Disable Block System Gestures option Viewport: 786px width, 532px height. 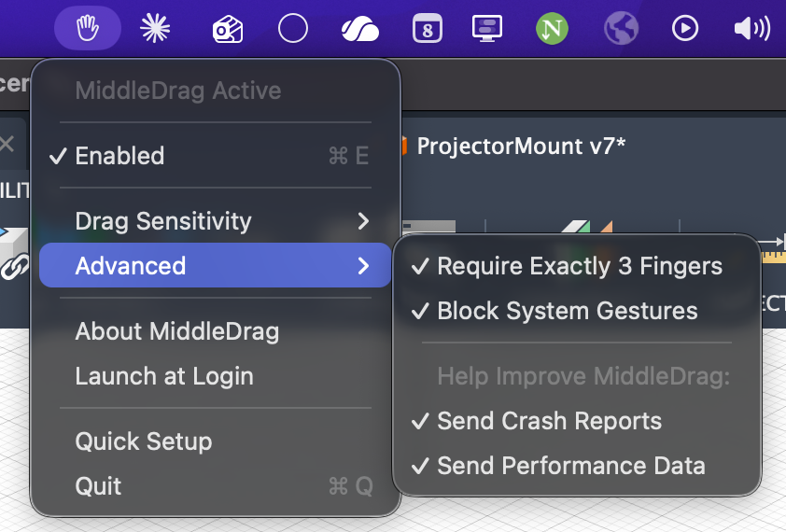click(567, 311)
